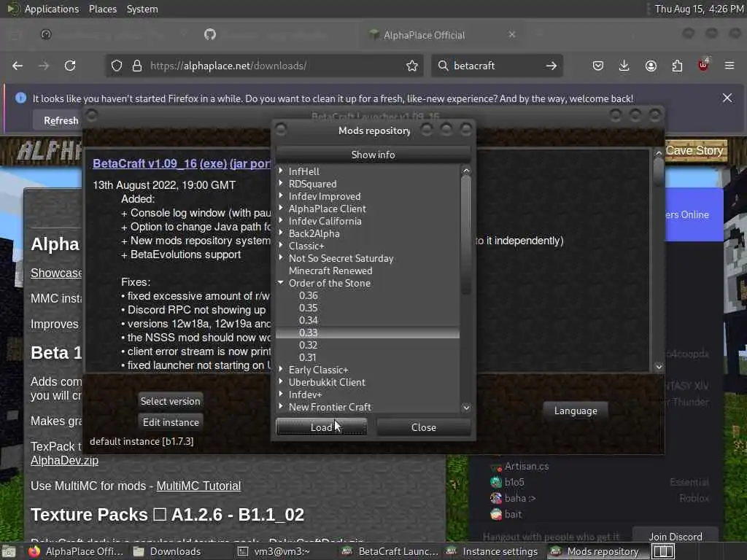Click Join Discord button on webpage
The width and height of the screenshot is (747, 560).
[x=675, y=537]
